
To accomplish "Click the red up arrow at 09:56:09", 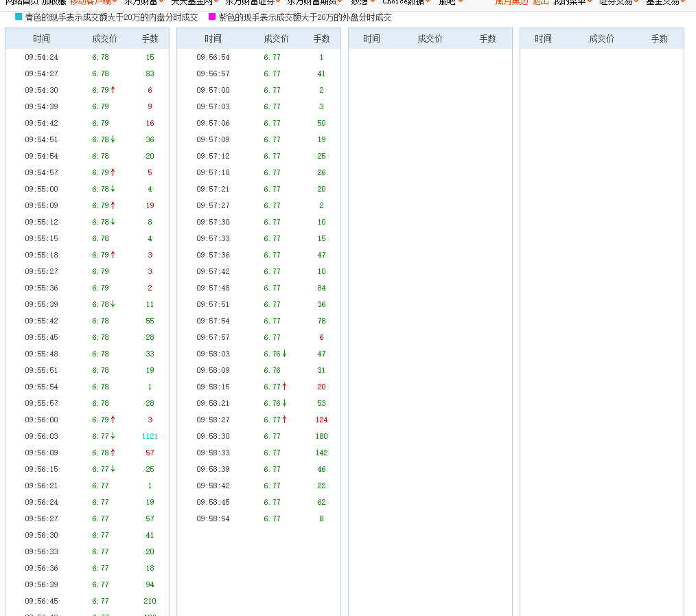I will pyautogui.click(x=113, y=452).
